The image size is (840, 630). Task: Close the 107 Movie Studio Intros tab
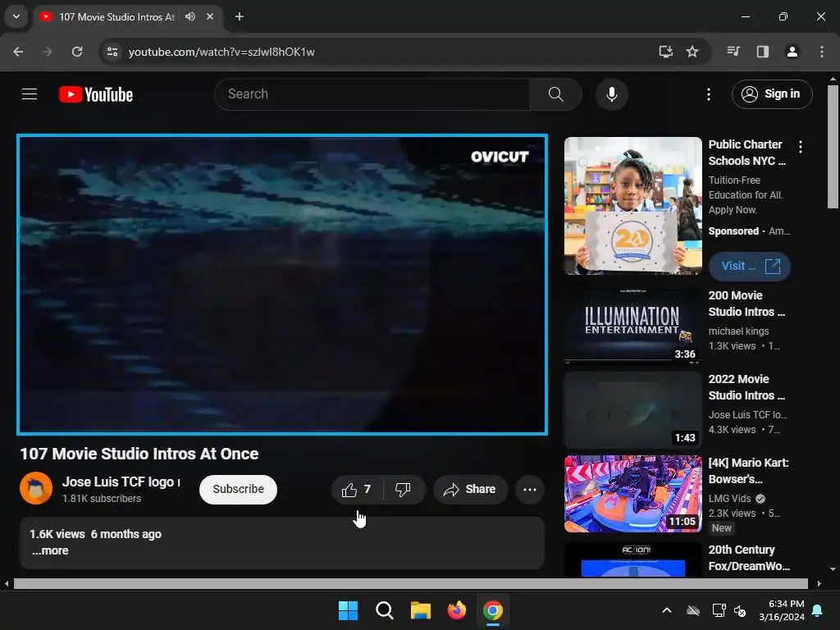pos(210,16)
